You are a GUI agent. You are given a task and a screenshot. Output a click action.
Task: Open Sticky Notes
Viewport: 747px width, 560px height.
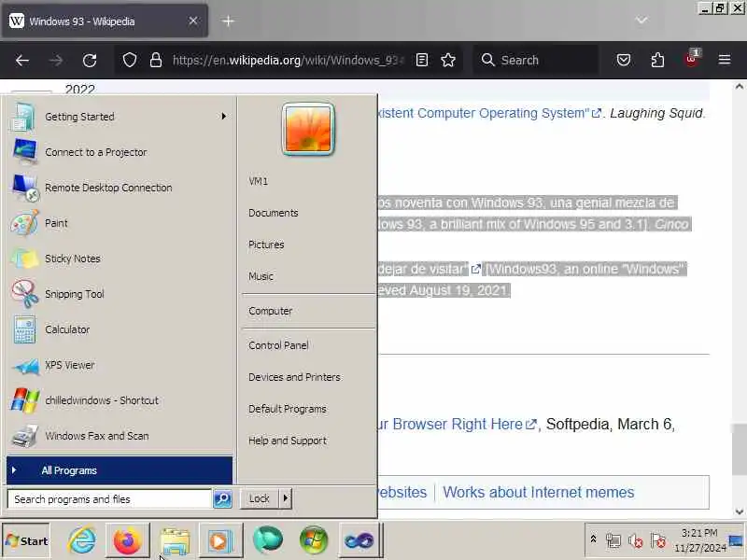120,259
